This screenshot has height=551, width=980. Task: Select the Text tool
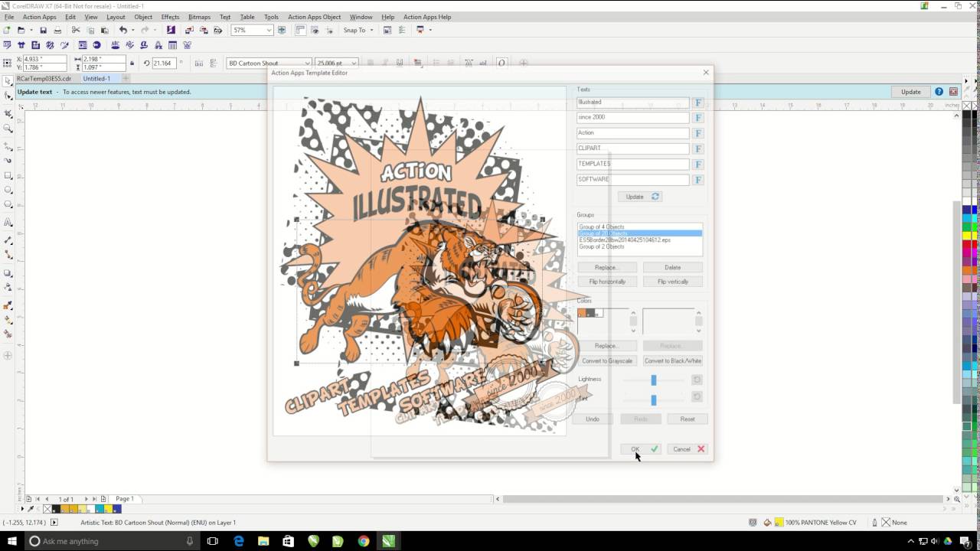click(x=8, y=223)
